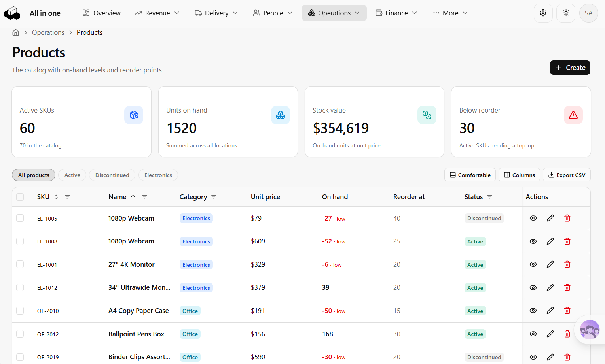Open the chat assistant avatar bubble
Image resolution: width=605 pixels, height=364 pixels.
tap(590, 330)
